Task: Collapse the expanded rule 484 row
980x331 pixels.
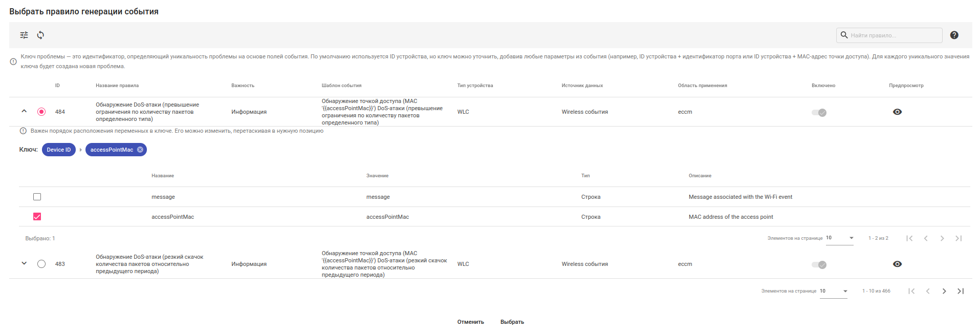Action: click(x=24, y=111)
